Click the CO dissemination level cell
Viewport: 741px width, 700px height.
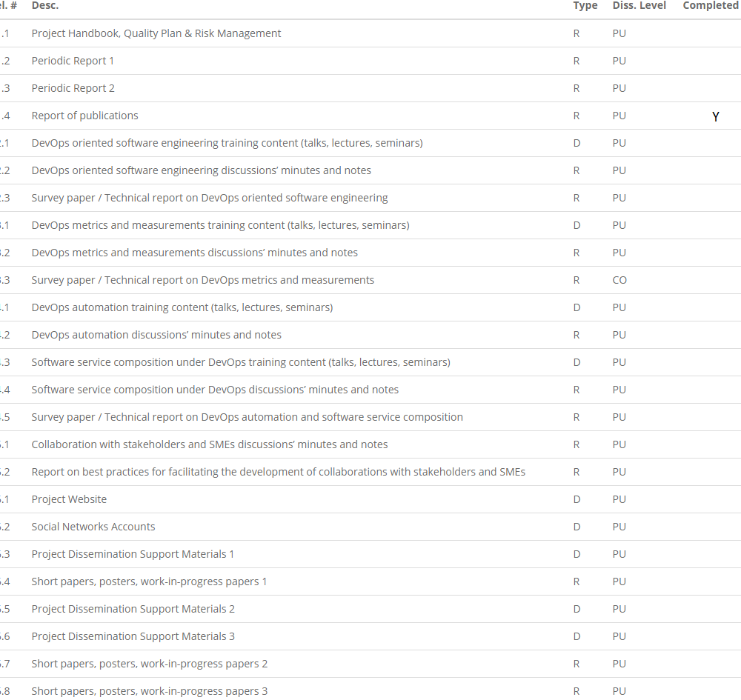pyautogui.click(x=619, y=280)
